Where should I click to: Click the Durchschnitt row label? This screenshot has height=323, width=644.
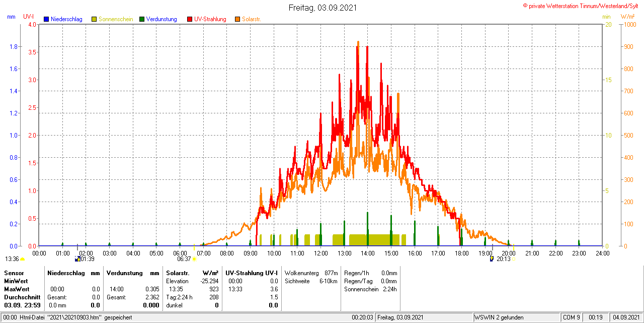(x=22, y=297)
